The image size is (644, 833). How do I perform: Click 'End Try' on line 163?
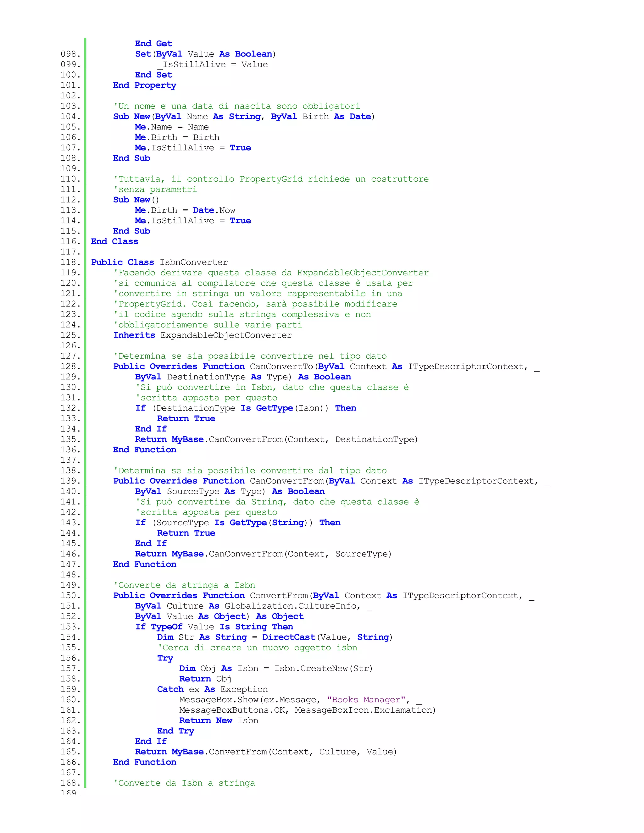coord(175,731)
